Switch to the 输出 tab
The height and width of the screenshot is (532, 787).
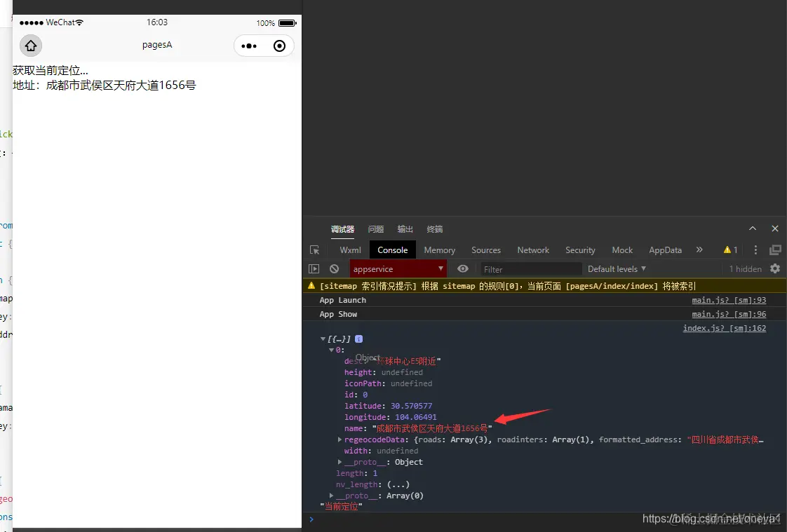pos(405,229)
